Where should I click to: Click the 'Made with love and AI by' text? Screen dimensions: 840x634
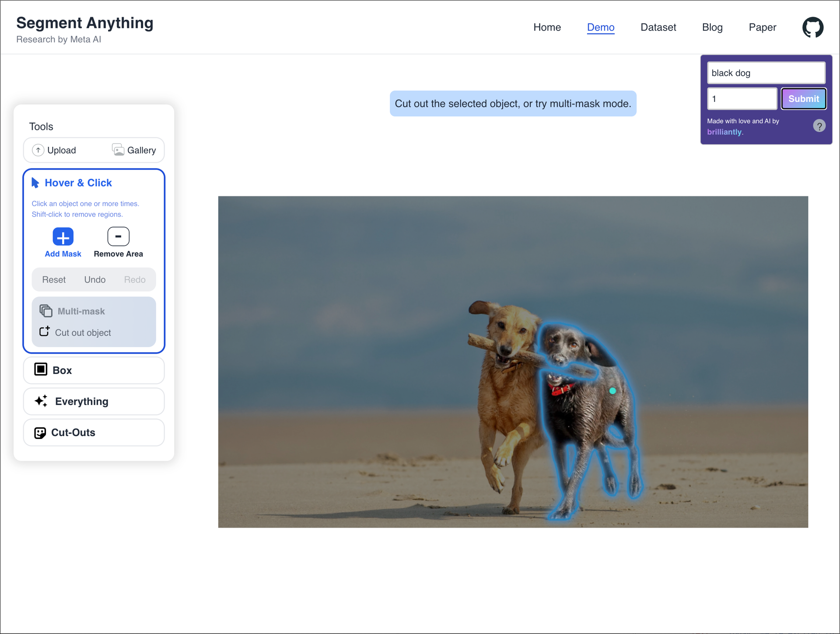tap(743, 121)
